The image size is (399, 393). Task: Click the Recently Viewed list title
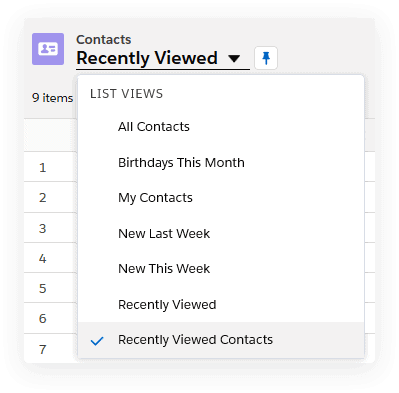point(147,58)
